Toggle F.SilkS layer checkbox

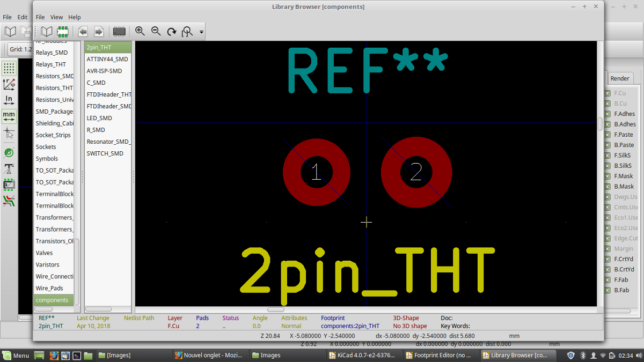[608, 156]
